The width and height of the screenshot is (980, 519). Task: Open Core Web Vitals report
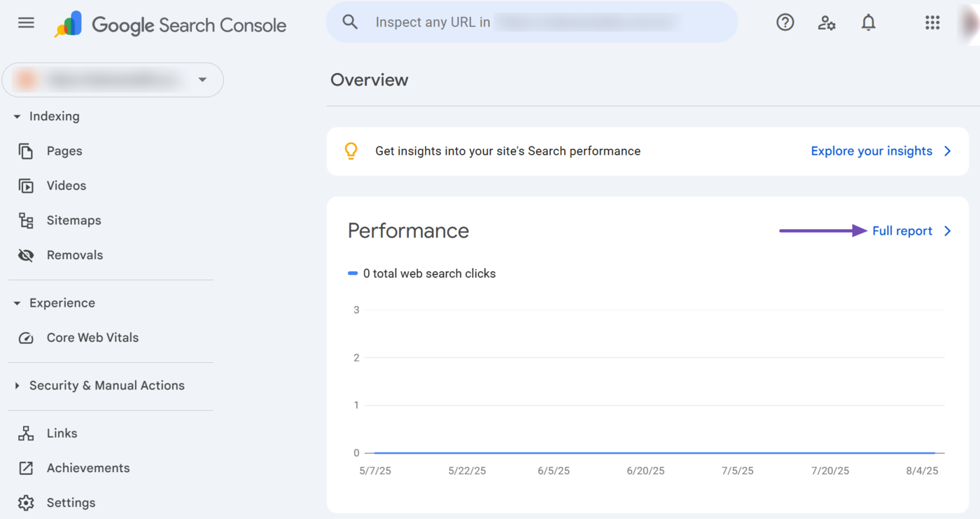92,338
